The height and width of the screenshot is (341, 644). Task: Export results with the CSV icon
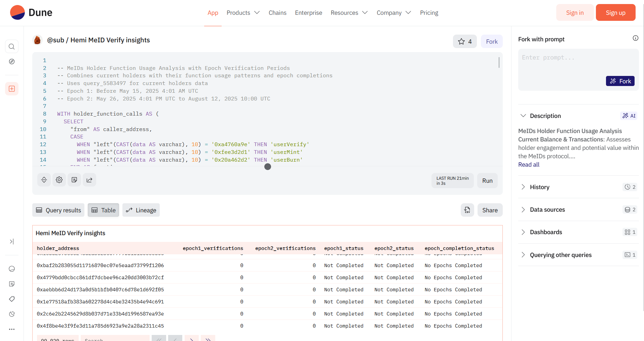click(x=467, y=210)
